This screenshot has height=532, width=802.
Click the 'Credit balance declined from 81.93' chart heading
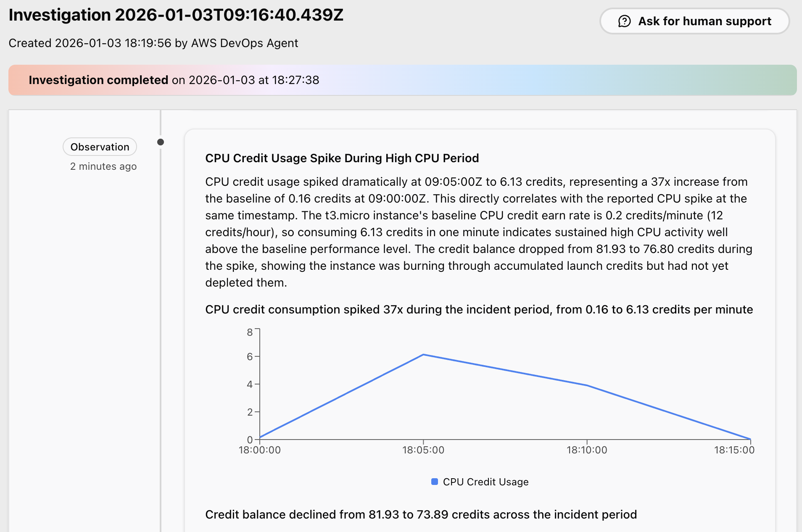(x=421, y=514)
